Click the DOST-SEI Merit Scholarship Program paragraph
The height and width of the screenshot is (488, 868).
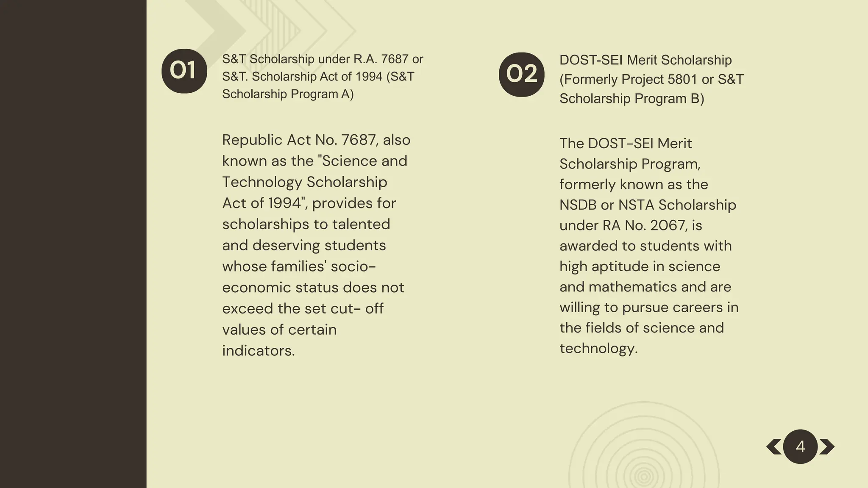tap(649, 246)
